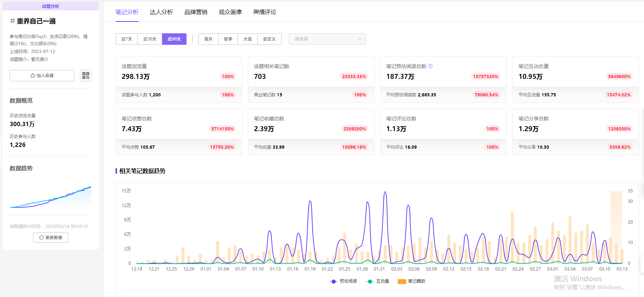The width and height of the screenshot is (644, 297).
Task: Click the 03.13 date on chart axis
Action: pos(622,269)
